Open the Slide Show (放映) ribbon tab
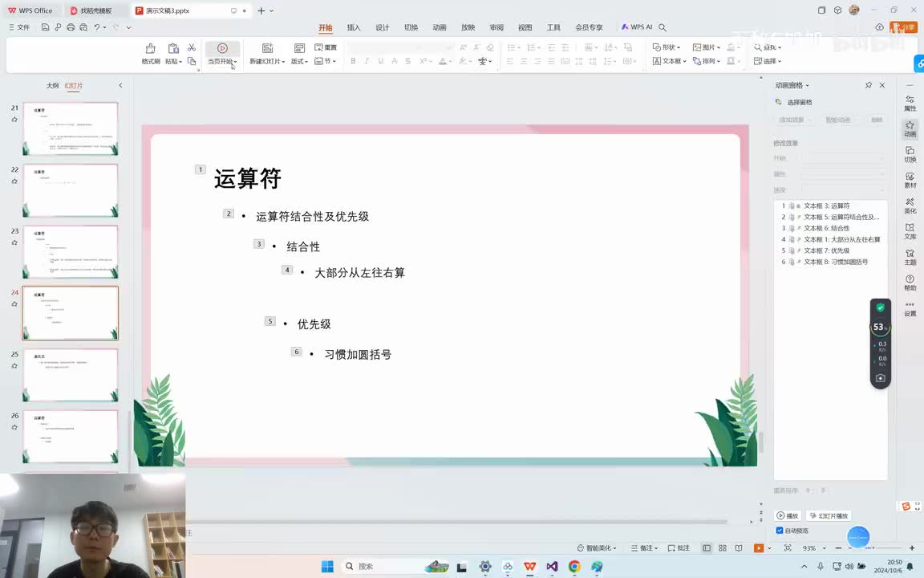924x578 pixels. pos(468,27)
